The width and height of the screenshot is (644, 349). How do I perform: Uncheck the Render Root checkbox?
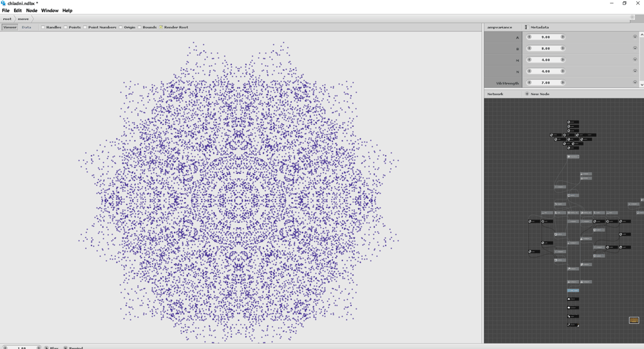pyautogui.click(x=161, y=27)
